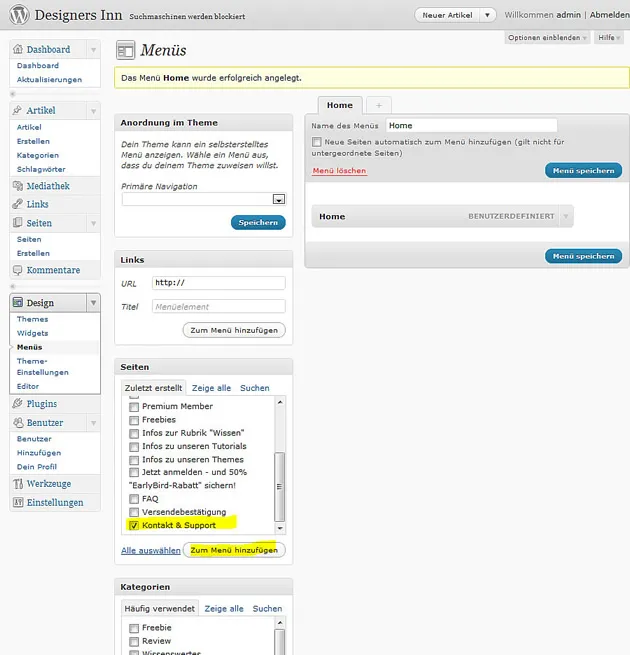Viewport: 630px width, 655px height.
Task: Collapse the Design sidebar section arrow
Action: pyautogui.click(x=93, y=302)
